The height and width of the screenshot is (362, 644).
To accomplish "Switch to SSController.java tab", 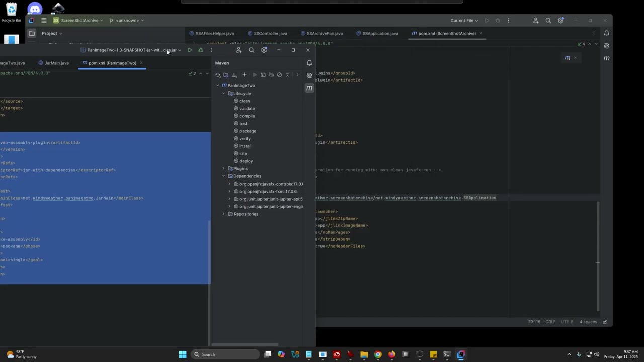I will click(x=267, y=34).
